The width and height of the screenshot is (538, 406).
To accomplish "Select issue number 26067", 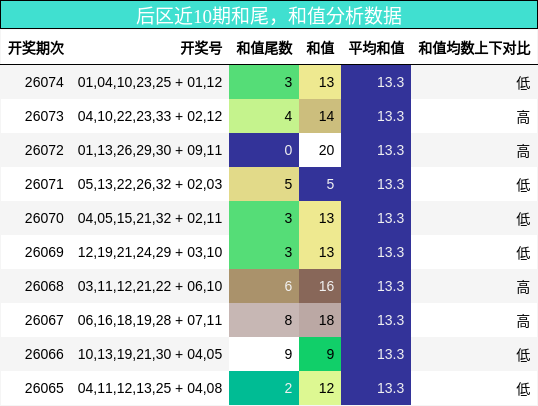I will coord(44,320).
